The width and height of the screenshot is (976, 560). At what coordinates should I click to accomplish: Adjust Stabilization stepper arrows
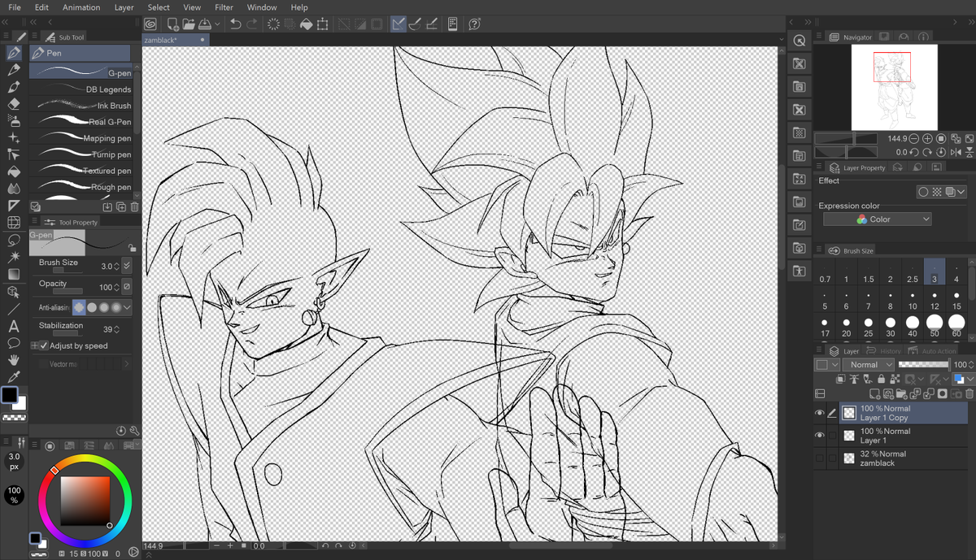[x=115, y=329]
